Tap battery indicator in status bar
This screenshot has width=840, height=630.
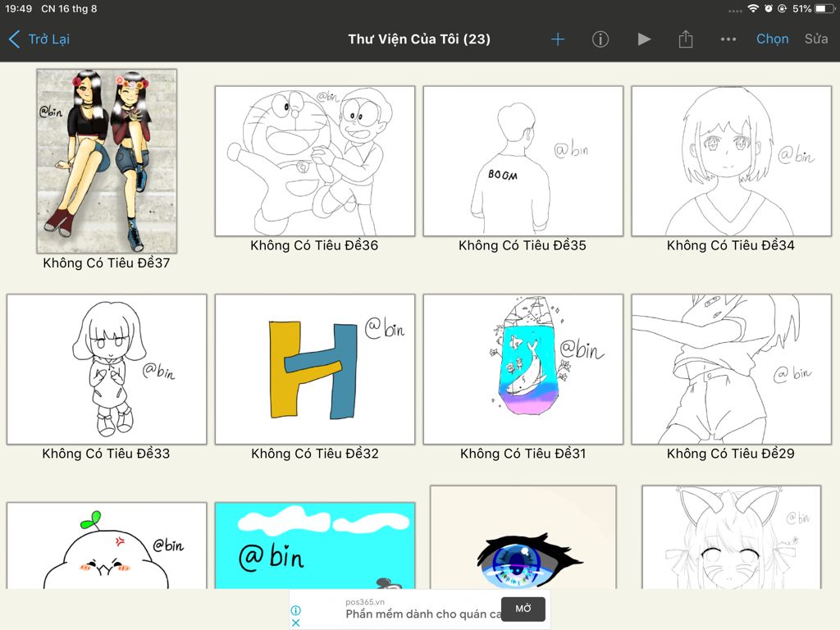click(824, 8)
